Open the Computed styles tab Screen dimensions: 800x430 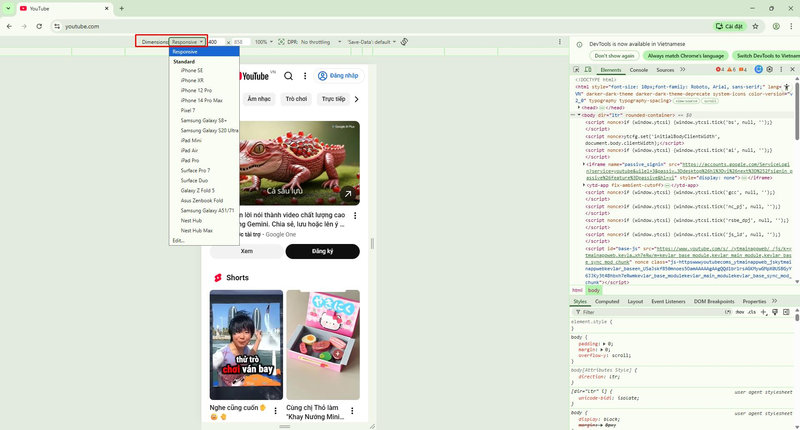coord(607,301)
